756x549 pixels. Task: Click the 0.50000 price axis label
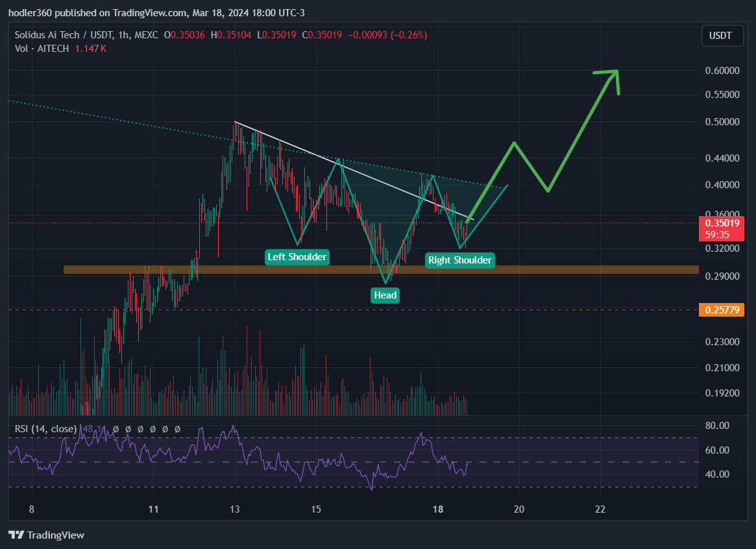click(x=722, y=122)
